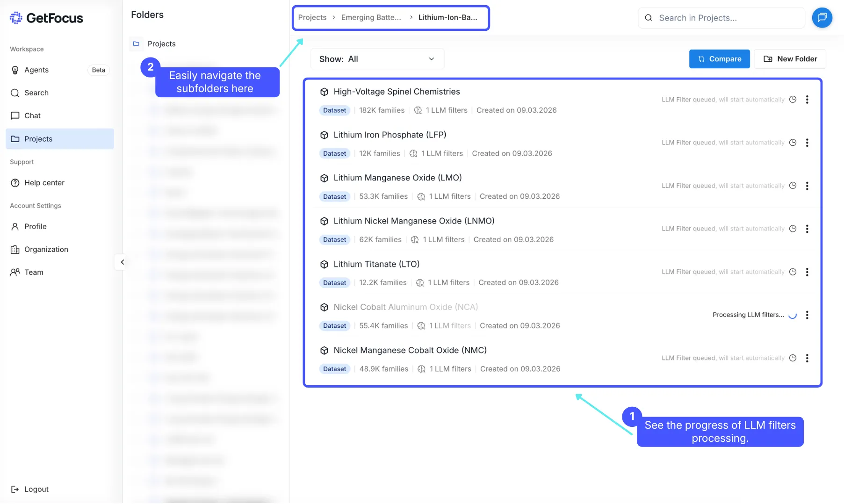The image size is (844, 504).
Task: Open the chat bubble icon top right
Action: [x=822, y=18]
